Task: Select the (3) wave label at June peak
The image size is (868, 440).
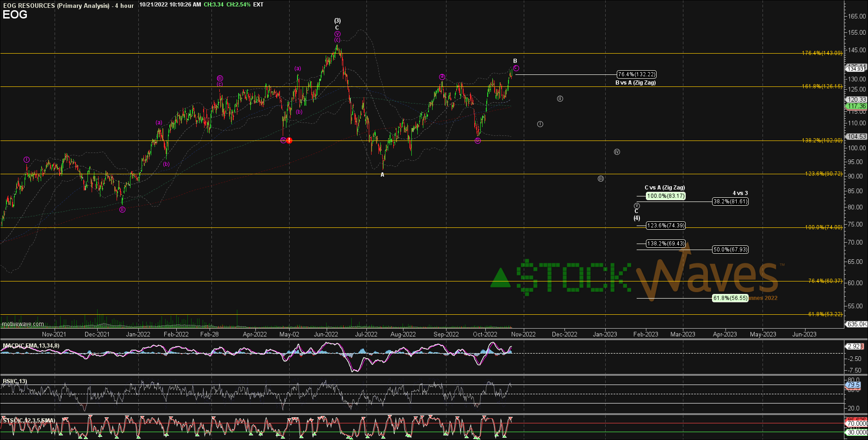Action: pos(337,21)
